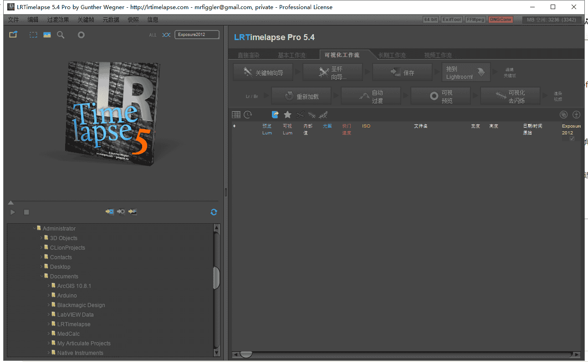
Task: Click the FFMpeg status badge
Action: [x=475, y=20]
